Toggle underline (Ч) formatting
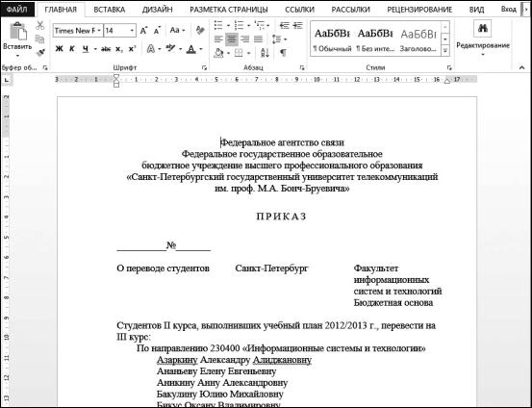Viewport: 532px width, 408px height. (x=86, y=49)
